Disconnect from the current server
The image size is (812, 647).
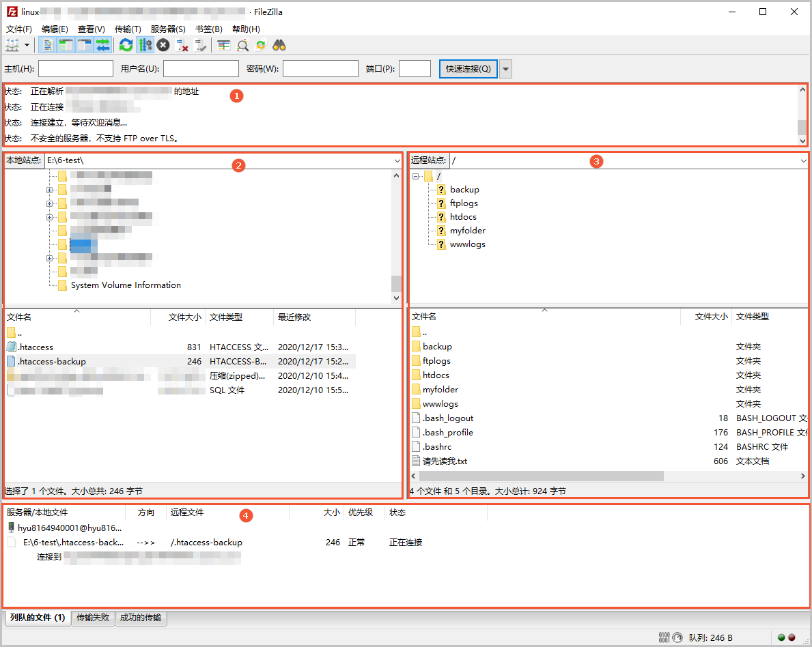[x=182, y=46]
